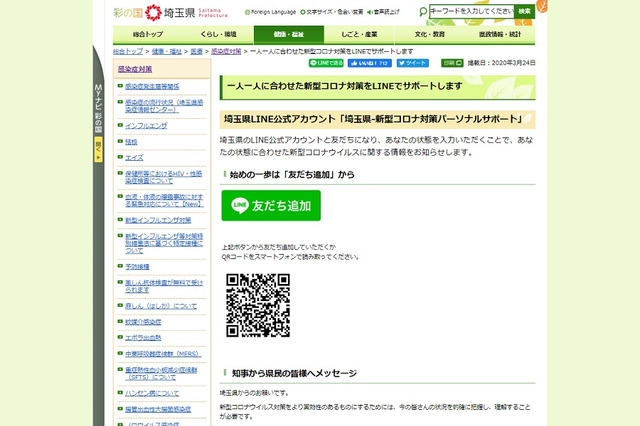Image resolution: width=640 pixels, height=426 pixels.
Task: Click the 音声読上げ speaker link
Action: click(383, 12)
